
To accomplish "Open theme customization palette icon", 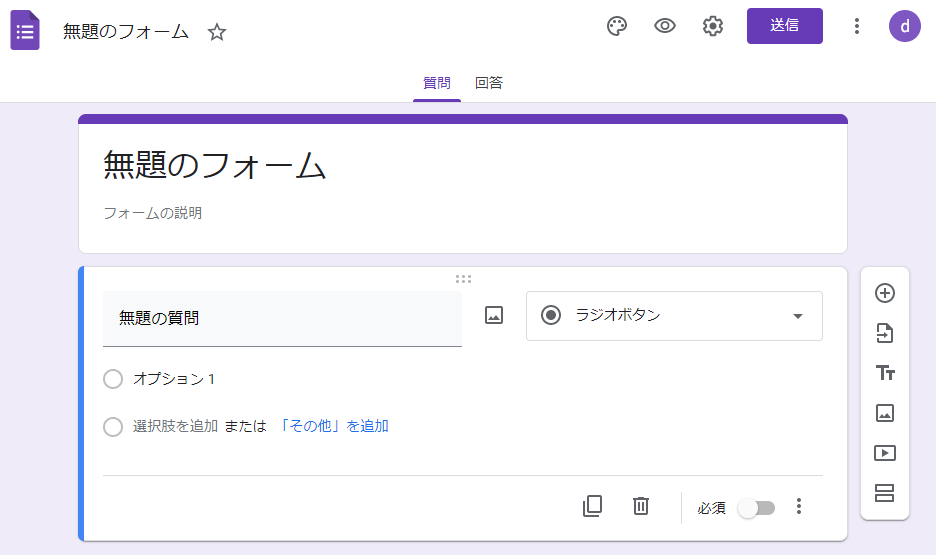I will 617,26.
